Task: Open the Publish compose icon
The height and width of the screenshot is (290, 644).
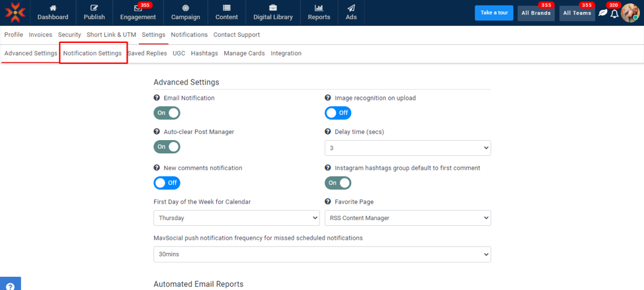Action: tap(95, 8)
